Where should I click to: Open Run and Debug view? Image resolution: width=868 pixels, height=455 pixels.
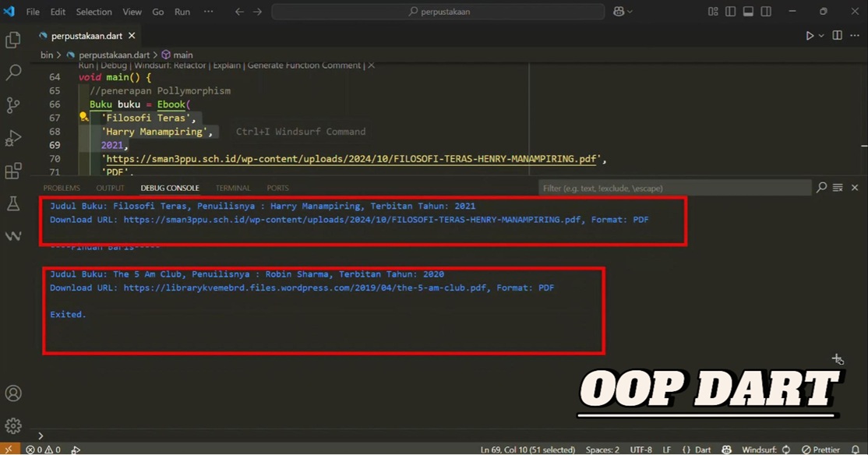(12, 138)
